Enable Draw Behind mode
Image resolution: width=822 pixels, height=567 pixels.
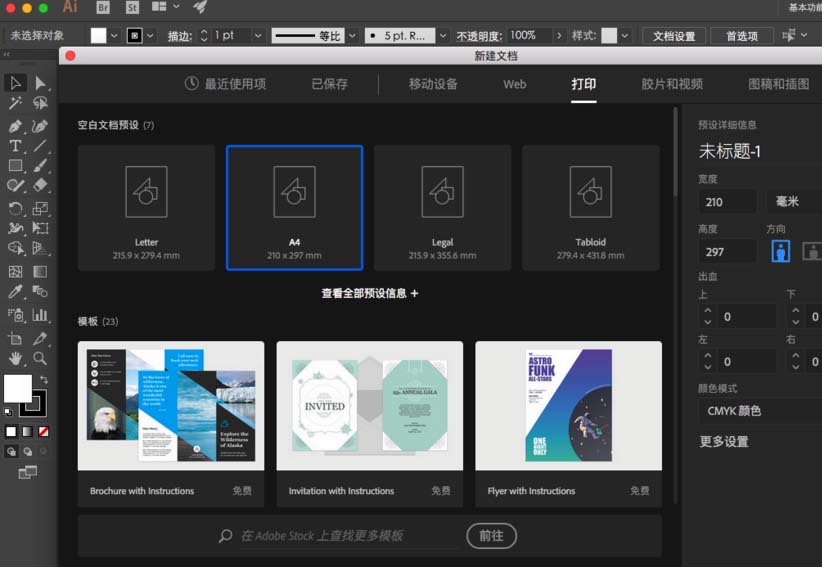(27, 451)
